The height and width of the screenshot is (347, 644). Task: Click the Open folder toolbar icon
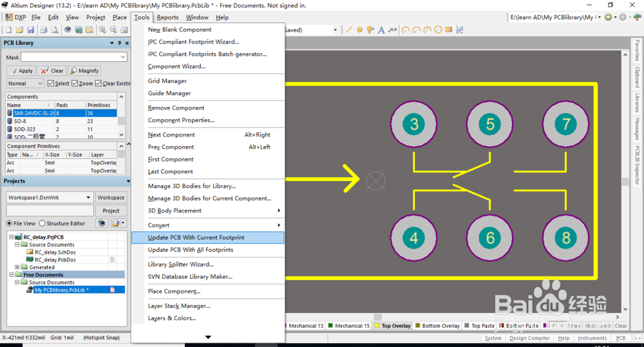tap(20, 30)
